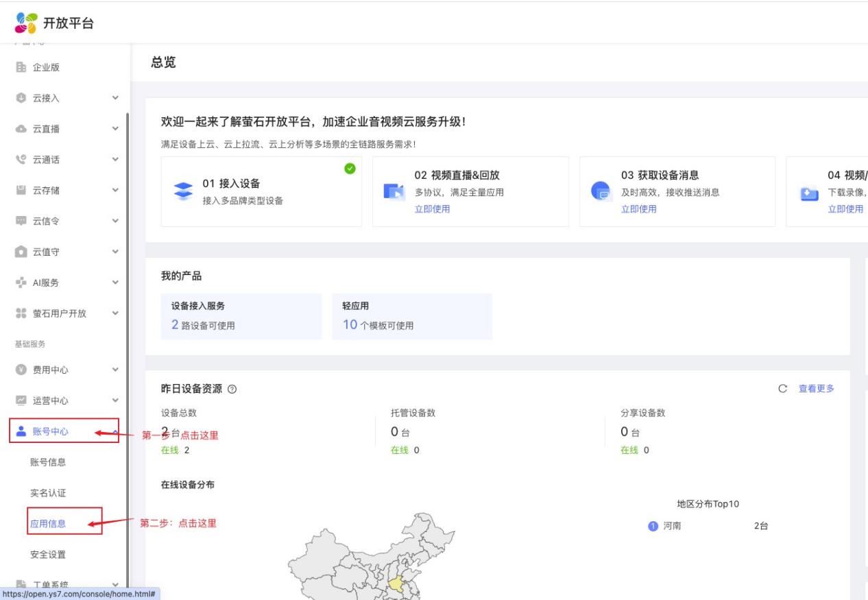
Task: Click the help icon next to 昨日设备资源
Action: click(x=232, y=389)
